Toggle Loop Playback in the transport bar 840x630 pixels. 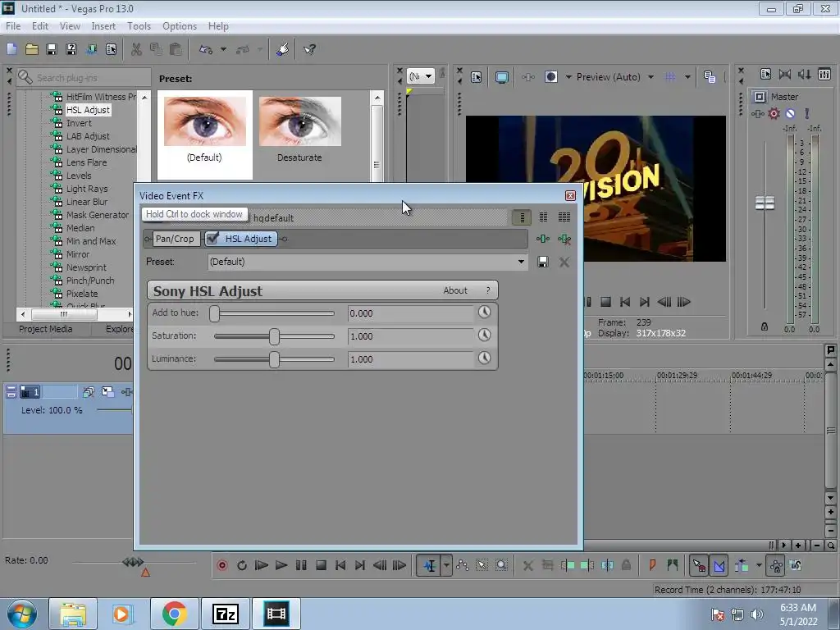pos(242,565)
